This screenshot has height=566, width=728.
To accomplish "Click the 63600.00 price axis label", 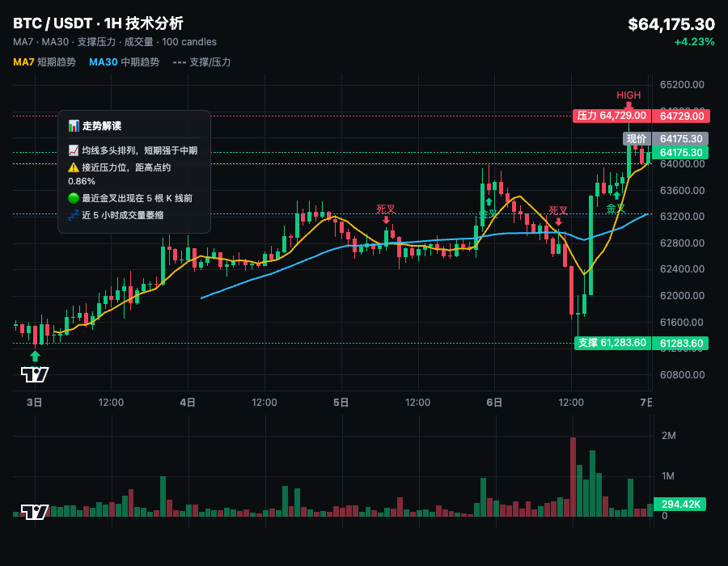I will point(682,190).
